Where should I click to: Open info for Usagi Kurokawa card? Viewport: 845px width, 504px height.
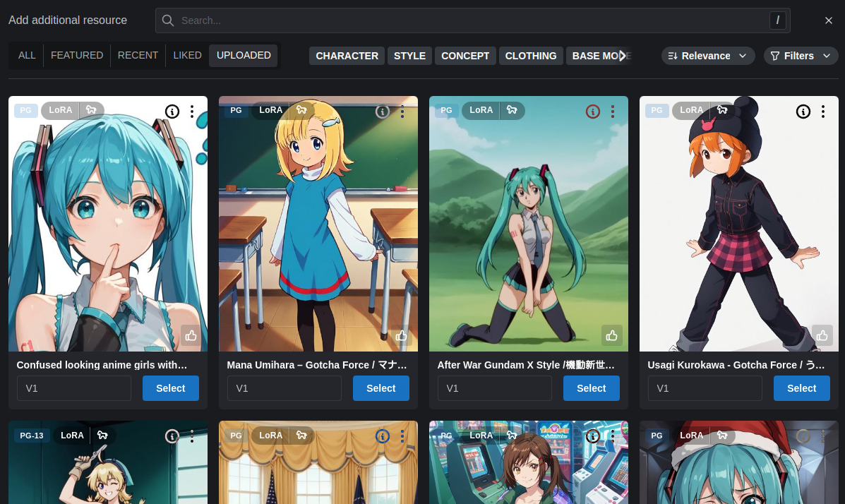pyautogui.click(x=803, y=112)
